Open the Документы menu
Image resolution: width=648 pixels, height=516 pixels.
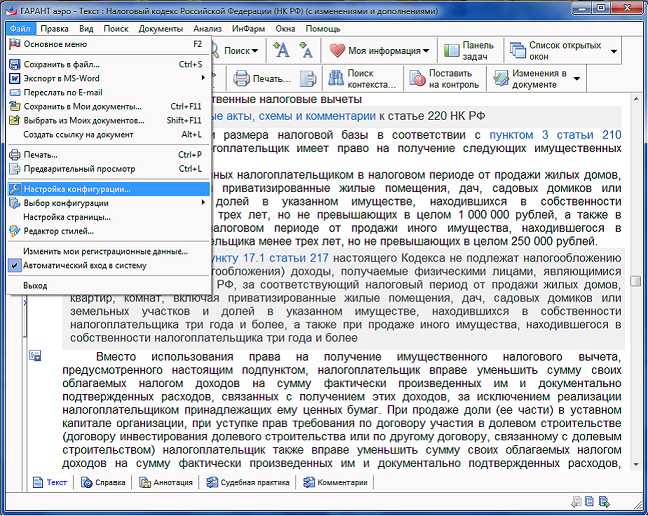point(161,29)
